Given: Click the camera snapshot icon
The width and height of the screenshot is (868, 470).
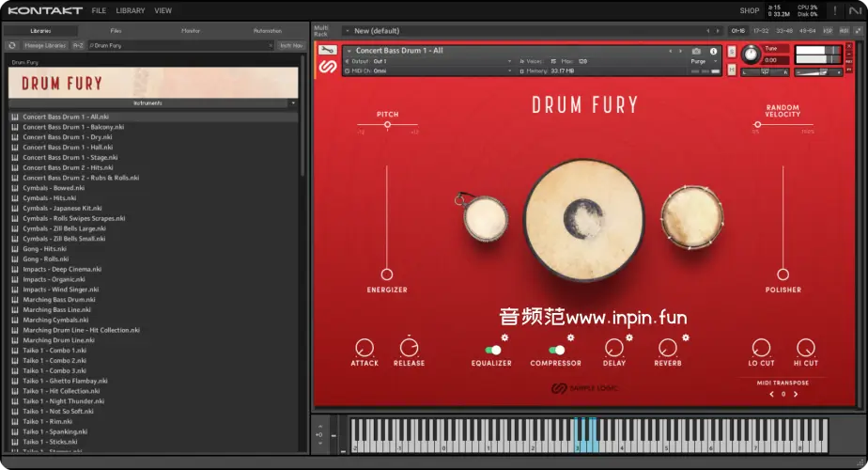Looking at the screenshot, I should point(696,51).
